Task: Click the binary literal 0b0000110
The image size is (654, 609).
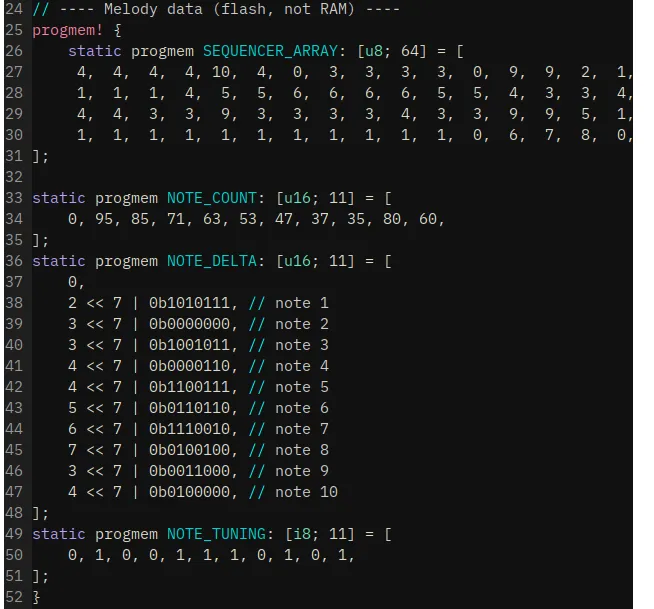Action: tap(189, 366)
